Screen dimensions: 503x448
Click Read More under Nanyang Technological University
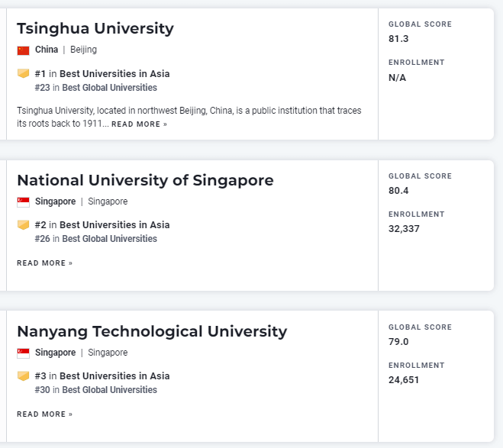coord(44,414)
